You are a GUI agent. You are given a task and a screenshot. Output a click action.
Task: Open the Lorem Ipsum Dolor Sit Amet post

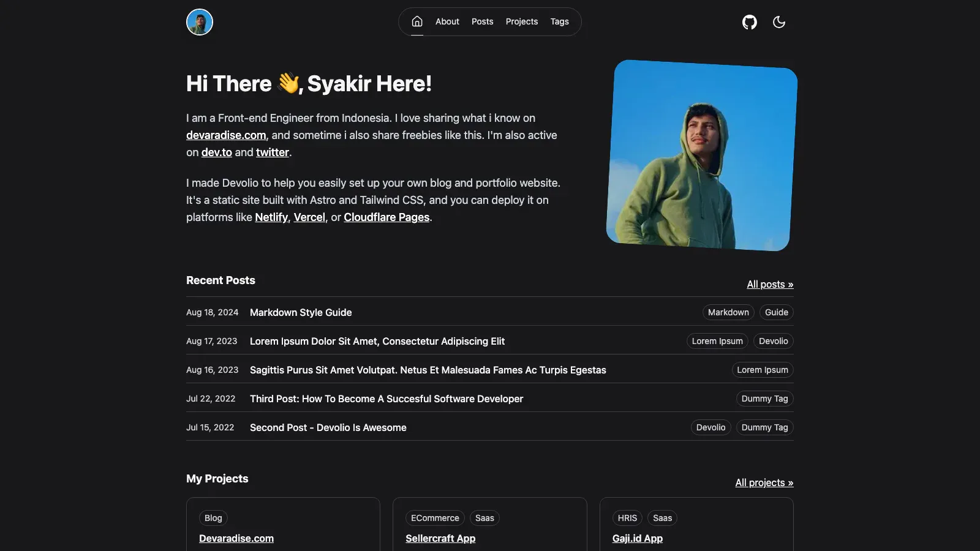pos(377,341)
